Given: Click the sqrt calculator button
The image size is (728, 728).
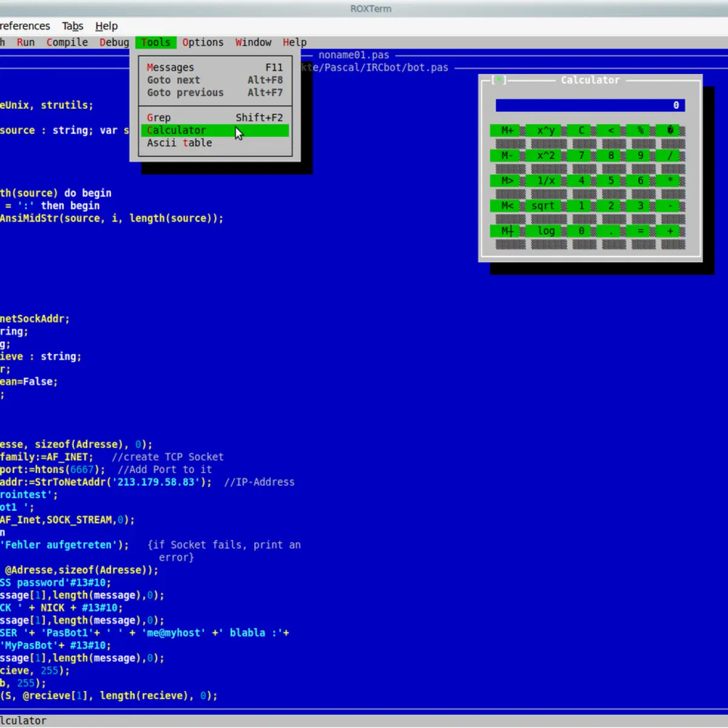Looking at the screenshot, I should tap(543, 206).
